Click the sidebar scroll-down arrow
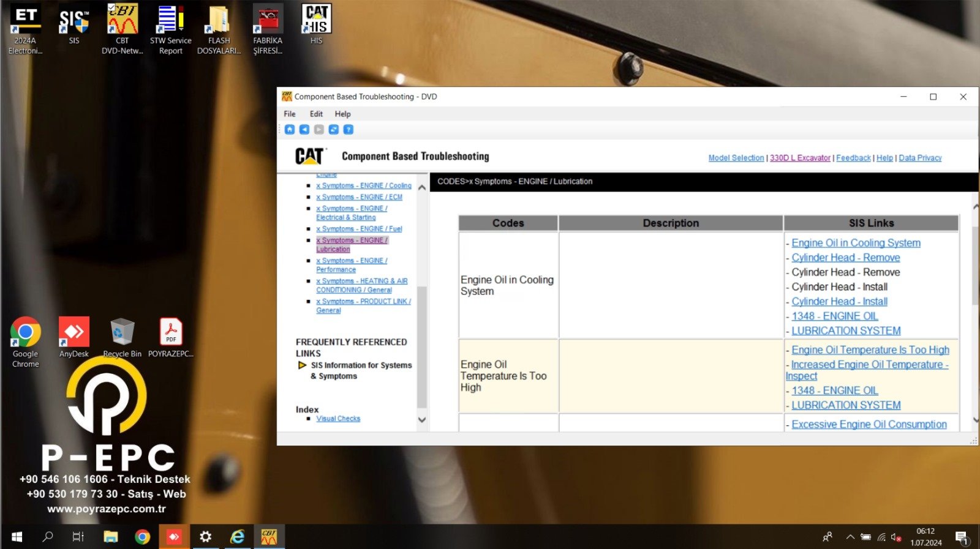The image size is (980, 549). [x=422, y=420]
